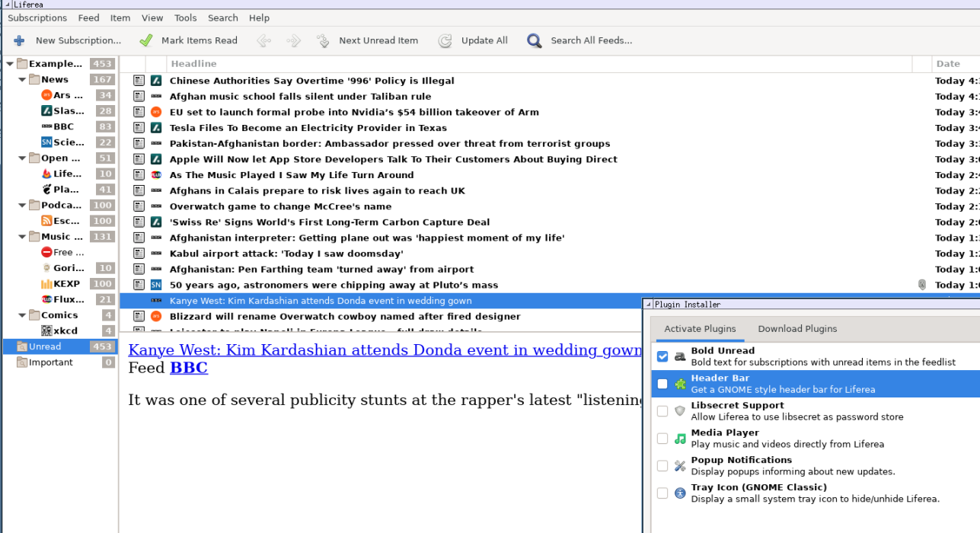This screenshot has width=980, height=533.
Task: Click the Media Player plugin music icon
Action: pos(680,439)
